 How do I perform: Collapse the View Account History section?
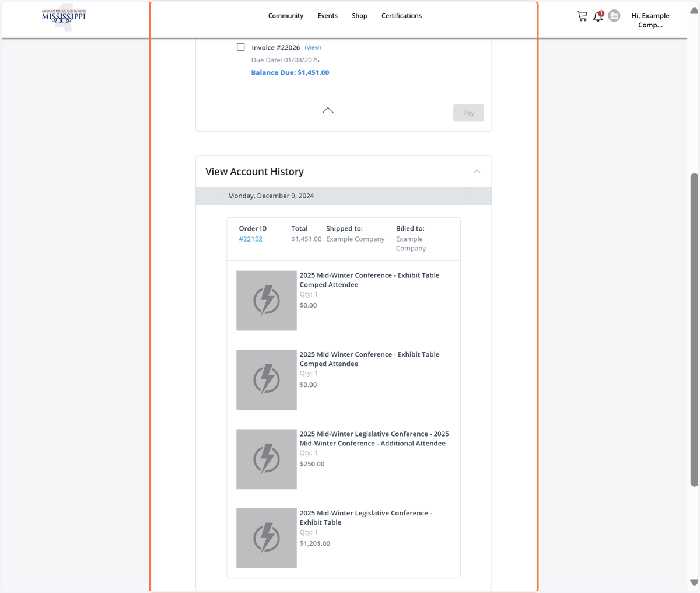pos(477,172)
